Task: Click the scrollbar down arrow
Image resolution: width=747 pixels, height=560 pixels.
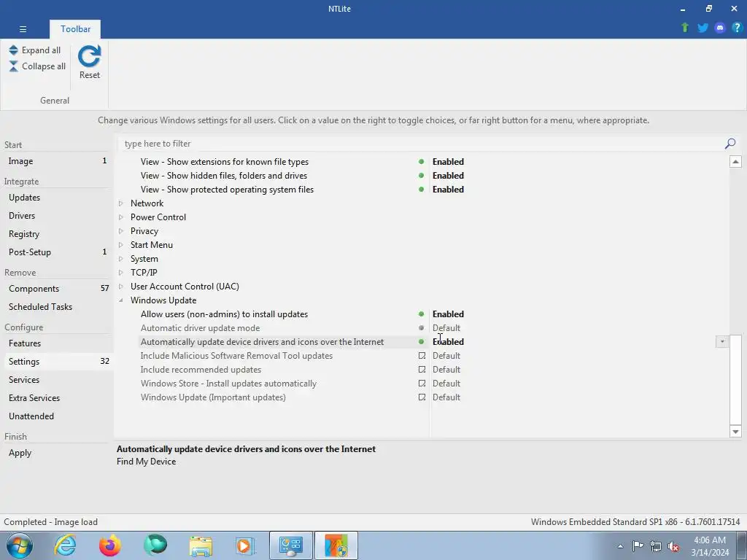Action: click(x=735, y=432)
